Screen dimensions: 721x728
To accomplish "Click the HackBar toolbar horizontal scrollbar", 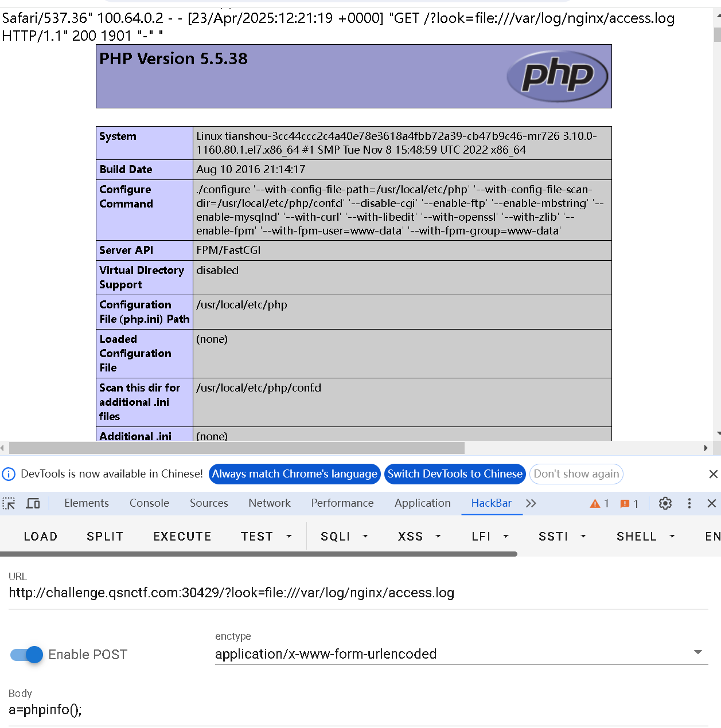I will pos(259,554).
